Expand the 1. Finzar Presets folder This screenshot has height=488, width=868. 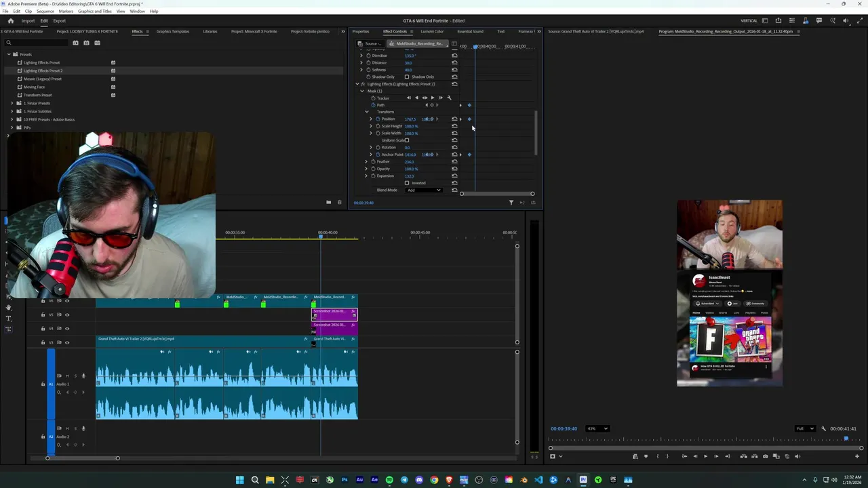(12, 103)
